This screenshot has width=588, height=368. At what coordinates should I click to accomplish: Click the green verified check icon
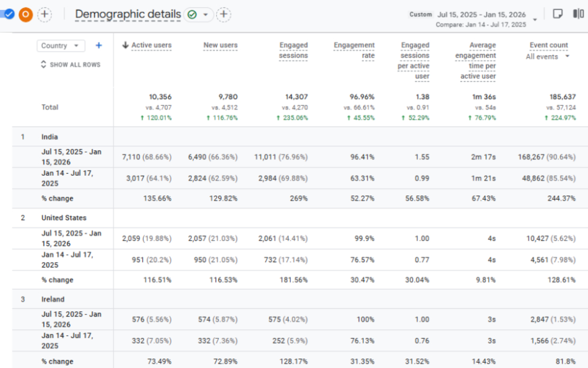[192, 15]
